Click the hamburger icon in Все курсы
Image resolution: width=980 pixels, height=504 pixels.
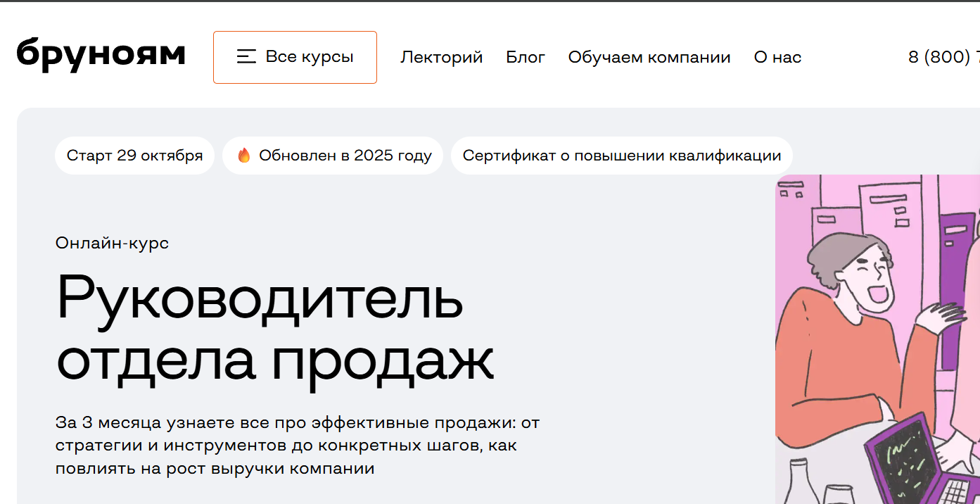tap(246, 57)
